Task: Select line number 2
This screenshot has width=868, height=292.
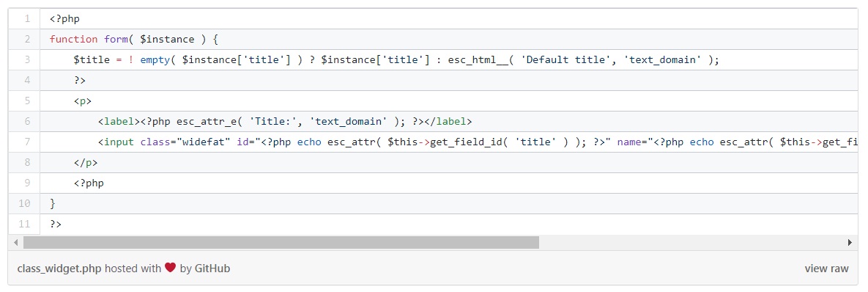Action: coord(25,40)
